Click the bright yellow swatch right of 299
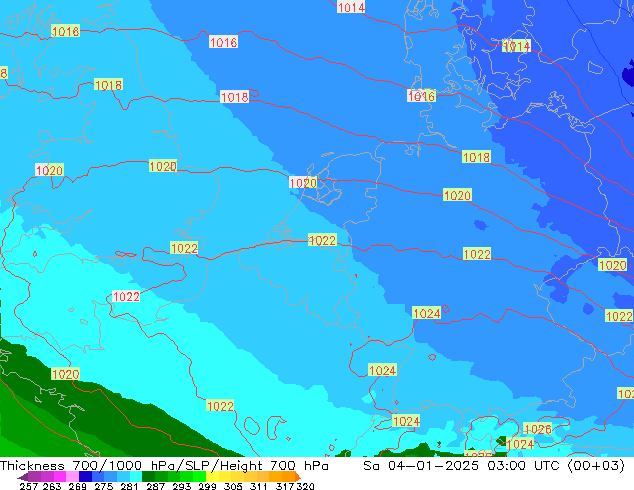The height and width of the screenshot is (490, 634). [212, 477]
